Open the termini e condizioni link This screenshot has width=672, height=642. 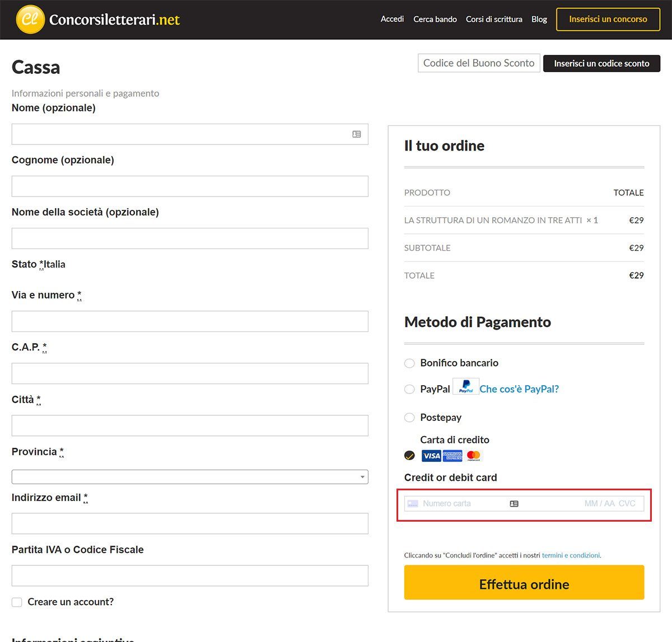click(x=571, y=555)
